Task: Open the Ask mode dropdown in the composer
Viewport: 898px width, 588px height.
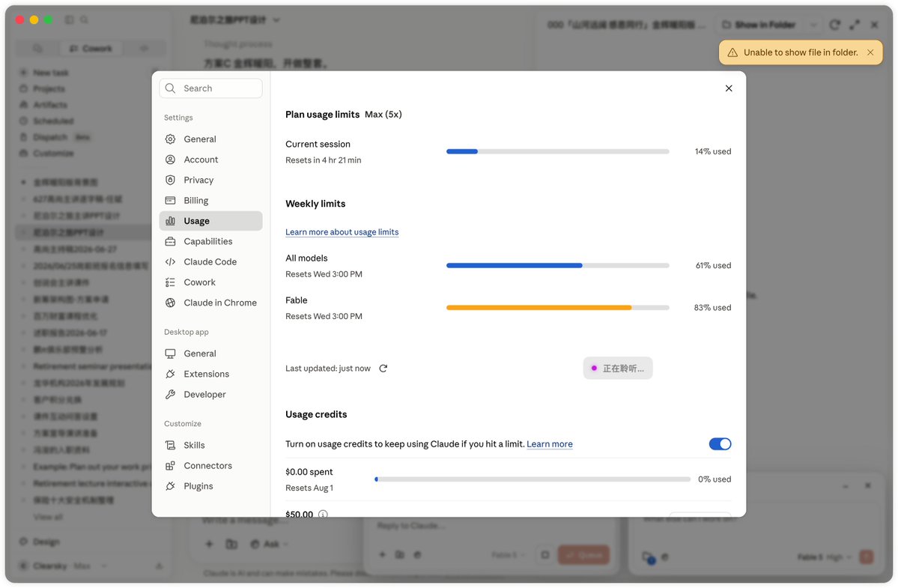Action: 269,544
